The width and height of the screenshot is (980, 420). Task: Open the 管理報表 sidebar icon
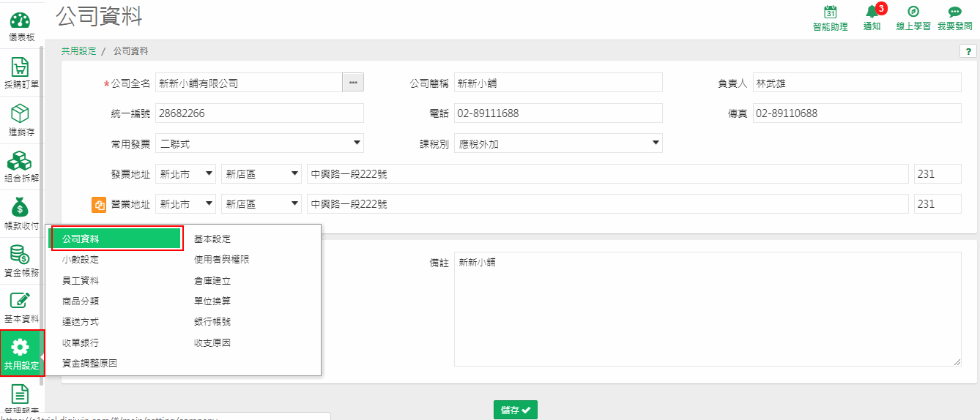(21, 395)
